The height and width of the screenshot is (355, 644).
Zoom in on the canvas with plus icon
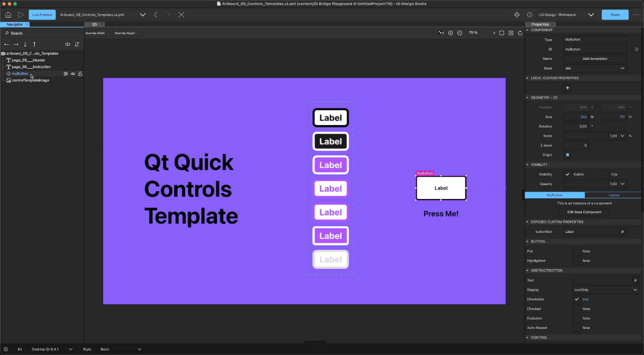tap(450, 33)
